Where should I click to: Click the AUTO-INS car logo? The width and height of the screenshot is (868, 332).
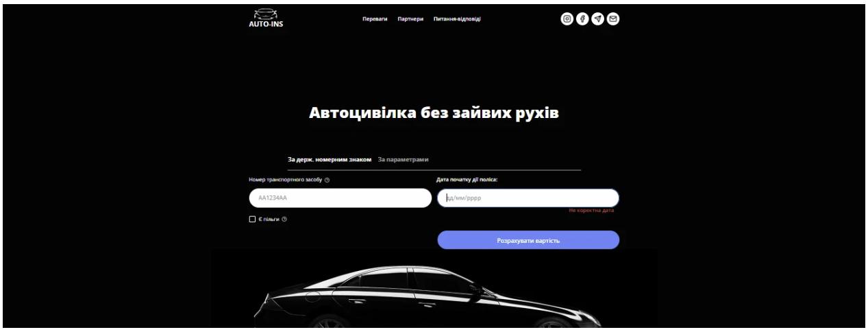(266, 19)
